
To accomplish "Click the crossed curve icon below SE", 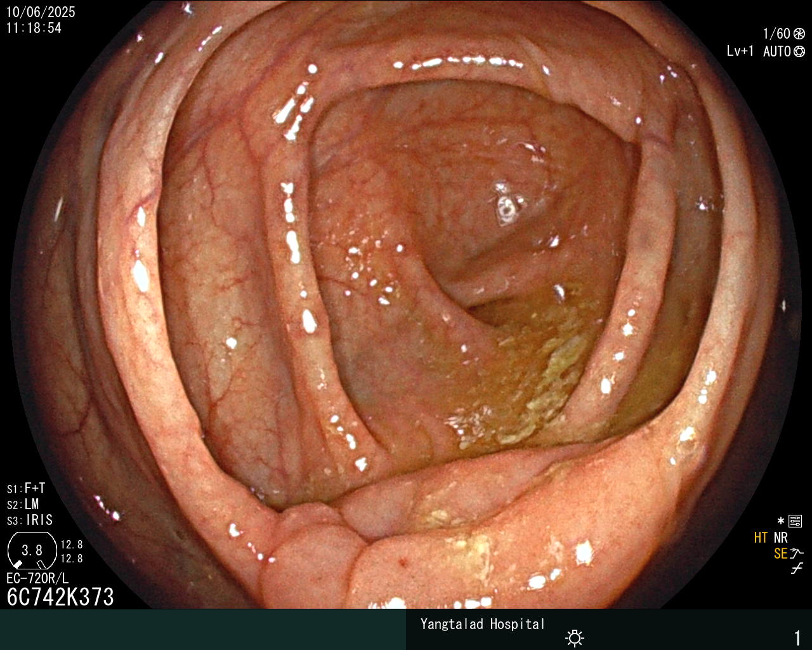I will pos(797,569).
